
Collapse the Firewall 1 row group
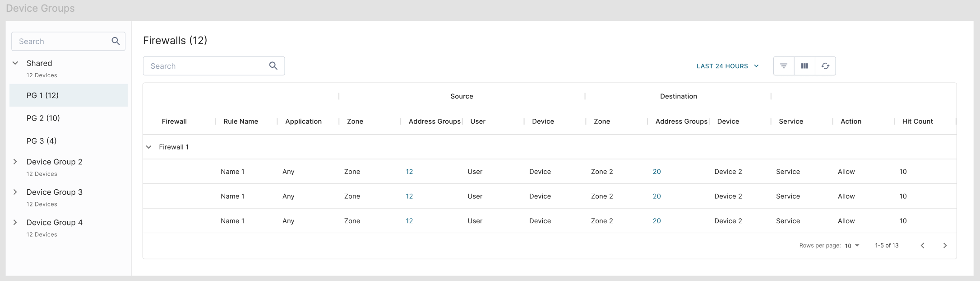(x=149, y=147)
